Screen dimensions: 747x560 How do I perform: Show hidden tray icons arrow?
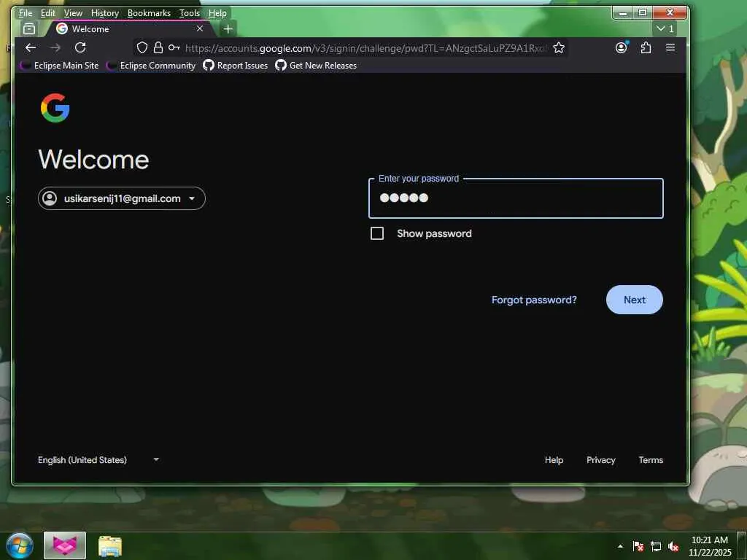point(620,546)
